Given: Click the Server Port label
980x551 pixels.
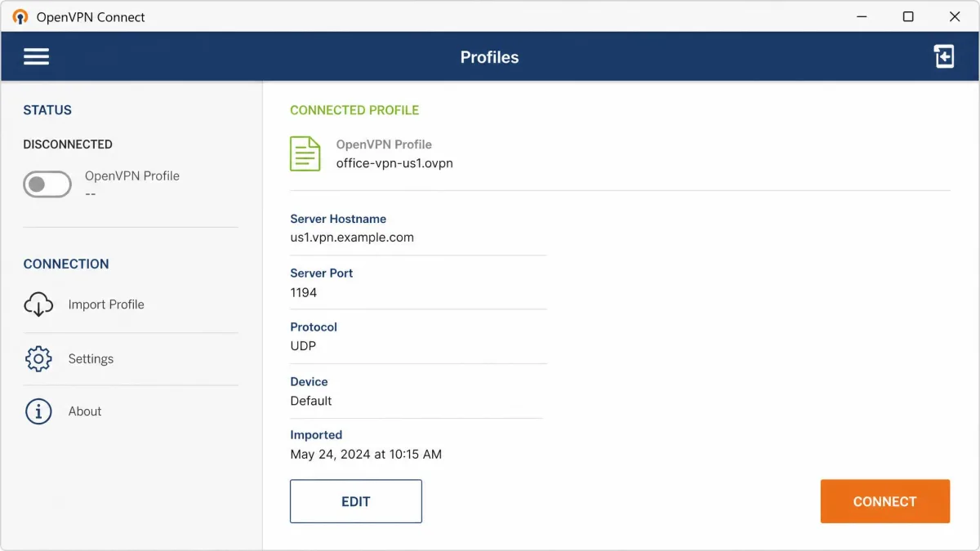Looking at the screenshot, I should coord(322,273).
